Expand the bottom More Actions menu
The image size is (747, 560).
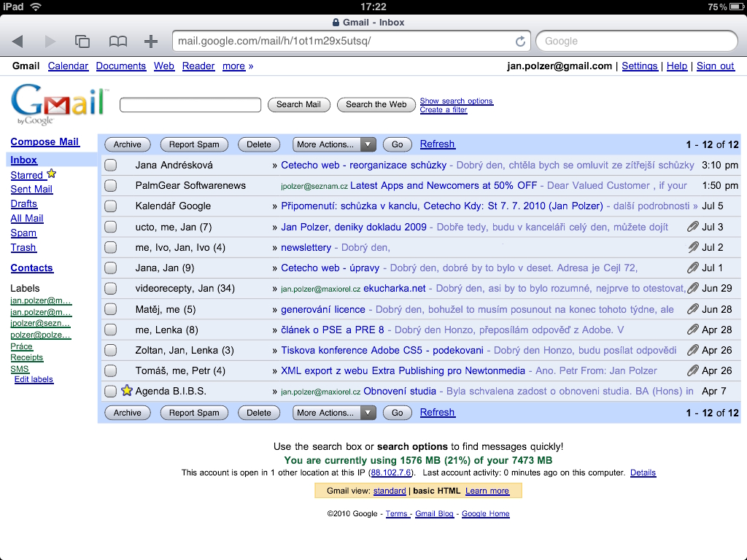tap(334, 413)
